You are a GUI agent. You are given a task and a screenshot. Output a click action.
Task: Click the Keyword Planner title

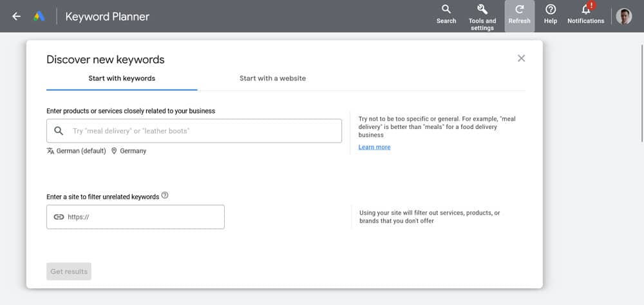[x=107, y=17]
